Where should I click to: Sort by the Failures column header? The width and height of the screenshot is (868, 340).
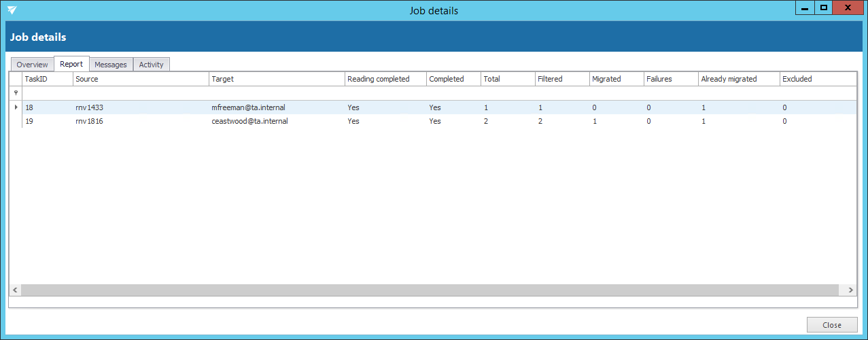pyautogui.click(x=671, y=79)
